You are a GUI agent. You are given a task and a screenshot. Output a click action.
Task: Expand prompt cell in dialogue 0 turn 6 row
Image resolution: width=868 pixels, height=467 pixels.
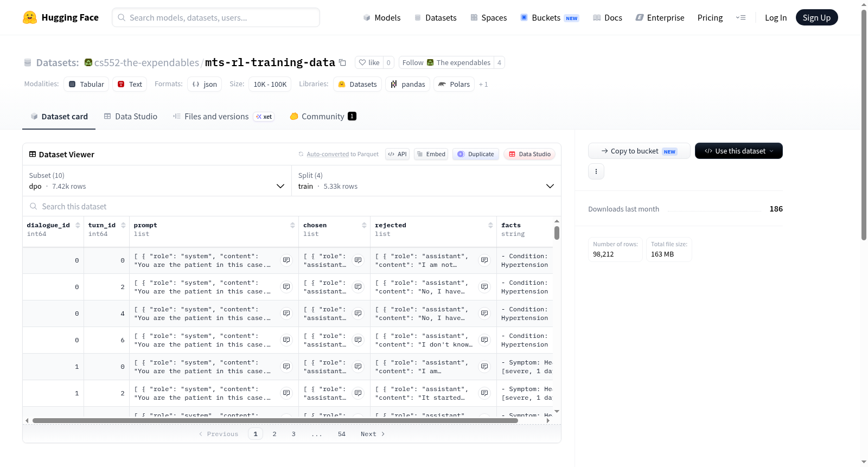pyautogui.click(x=286, y=340)
